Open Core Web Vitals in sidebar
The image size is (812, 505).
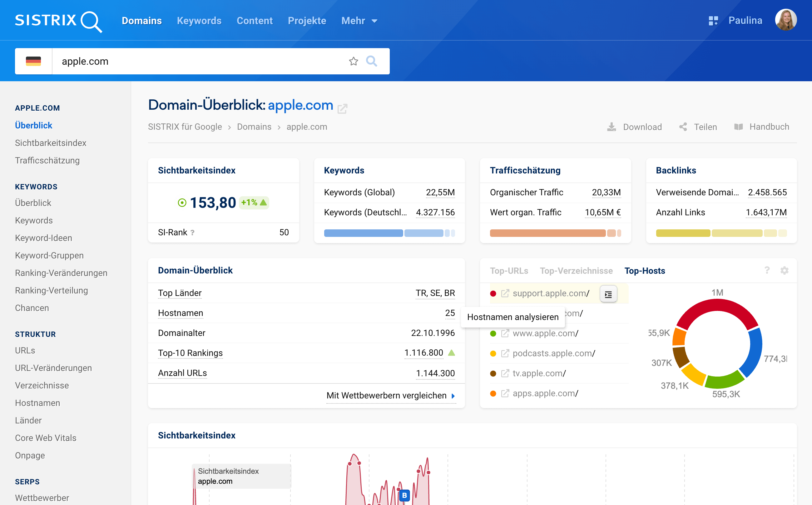(x=46, y=438)
